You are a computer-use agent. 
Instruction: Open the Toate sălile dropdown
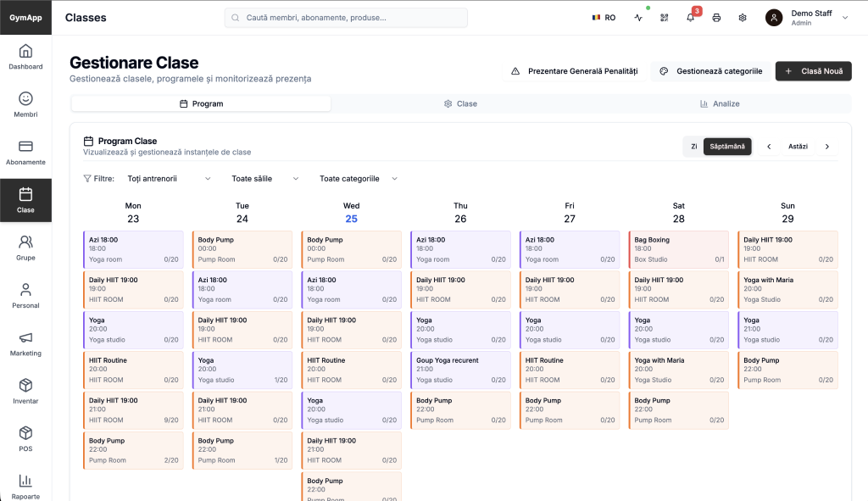[x=265, y=179]
